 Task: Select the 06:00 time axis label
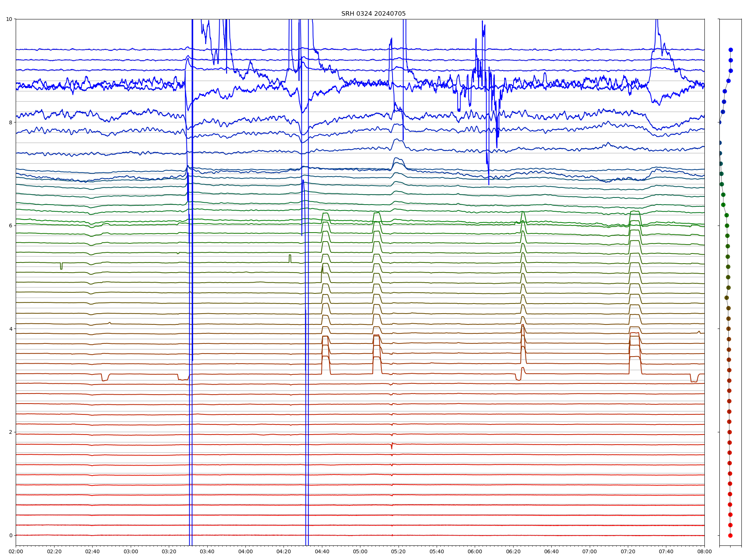[x=475, y=551]
